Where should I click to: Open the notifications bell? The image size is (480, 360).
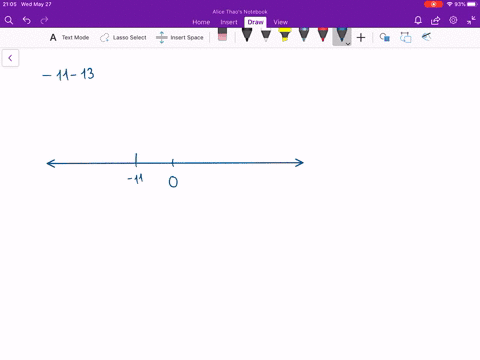[x=418, y=21]
